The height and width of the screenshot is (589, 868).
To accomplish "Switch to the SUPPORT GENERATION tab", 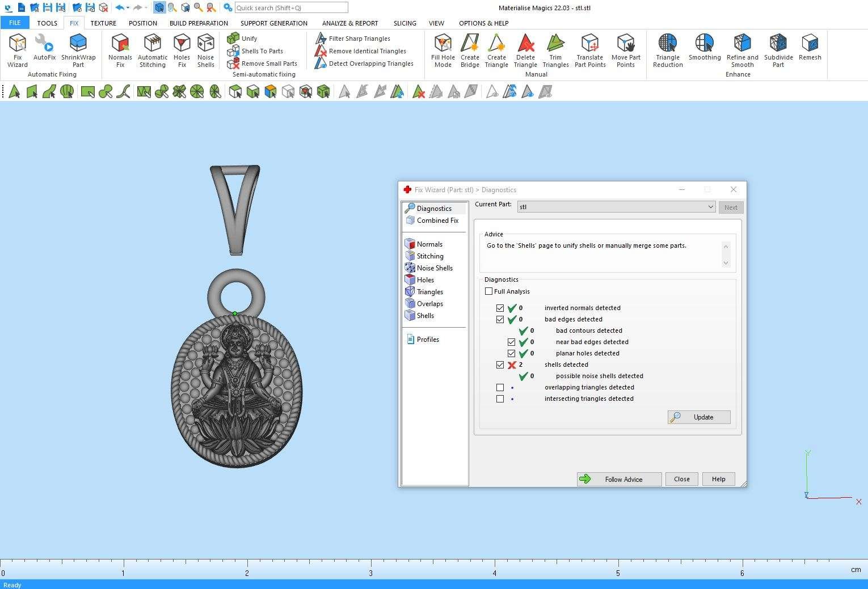I will [x=273, y=23].
